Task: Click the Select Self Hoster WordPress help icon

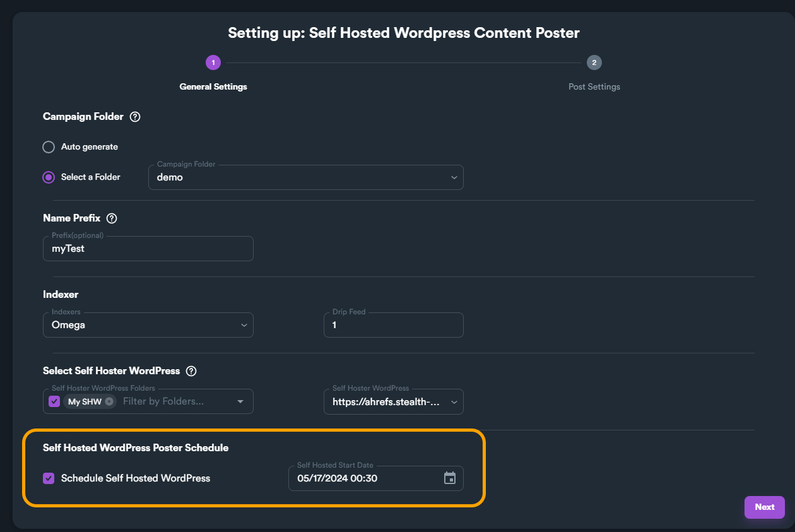Action: pos(191,371)
